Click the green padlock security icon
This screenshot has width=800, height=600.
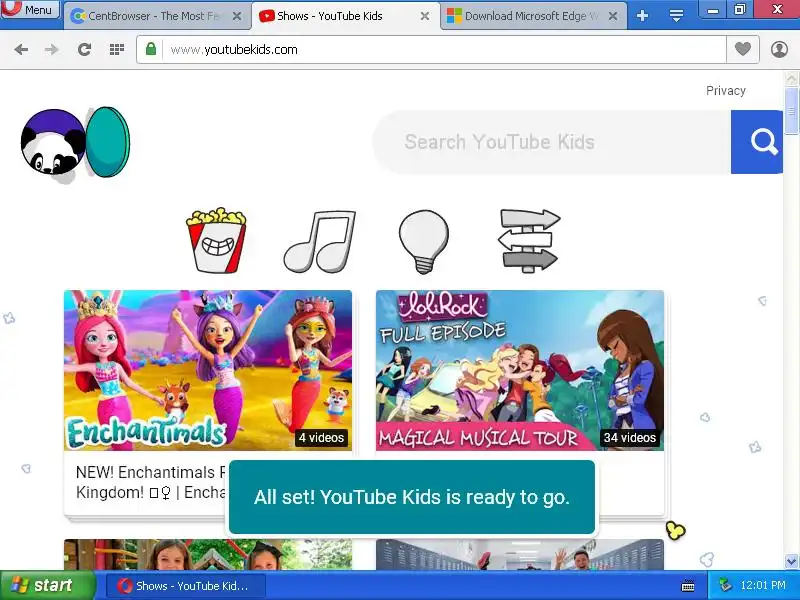click(151, 49)
